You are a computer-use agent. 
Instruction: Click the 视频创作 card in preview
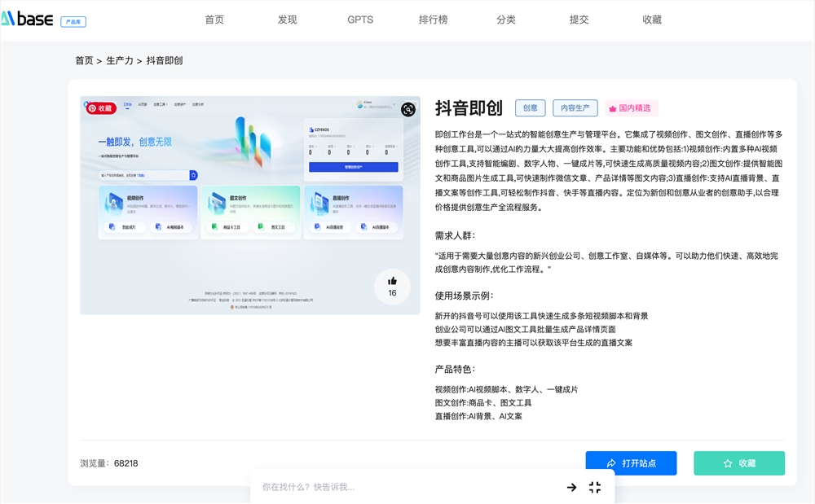click(x=148, y=213)
